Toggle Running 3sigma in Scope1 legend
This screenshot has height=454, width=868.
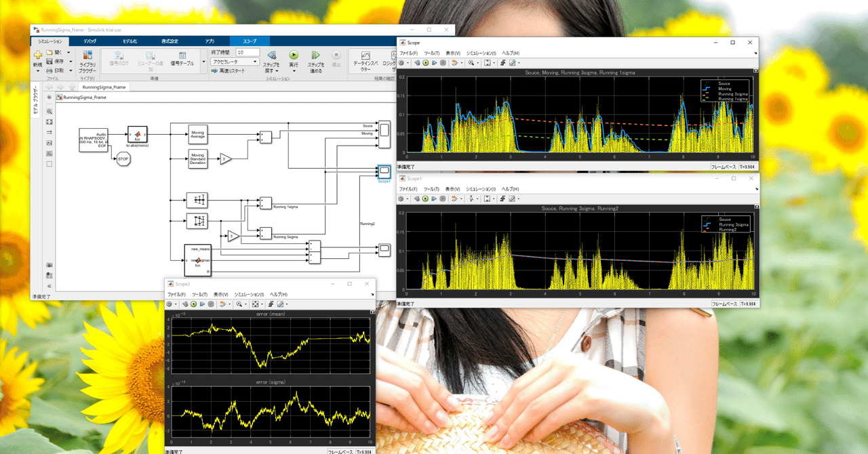coord(734,225)
